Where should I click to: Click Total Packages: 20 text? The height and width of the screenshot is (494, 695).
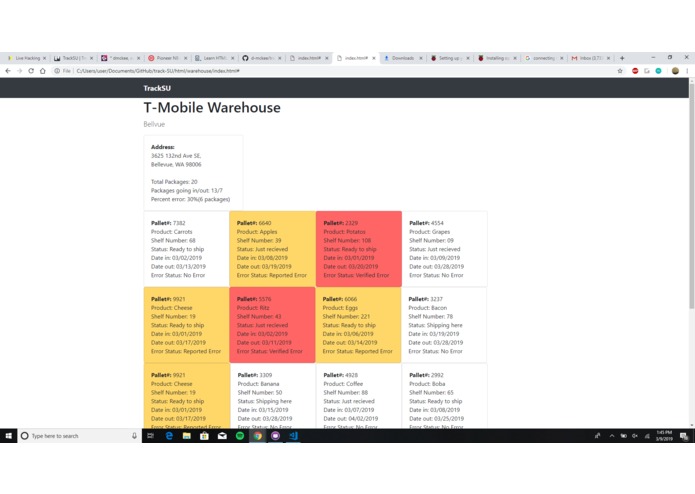(174, 182)
